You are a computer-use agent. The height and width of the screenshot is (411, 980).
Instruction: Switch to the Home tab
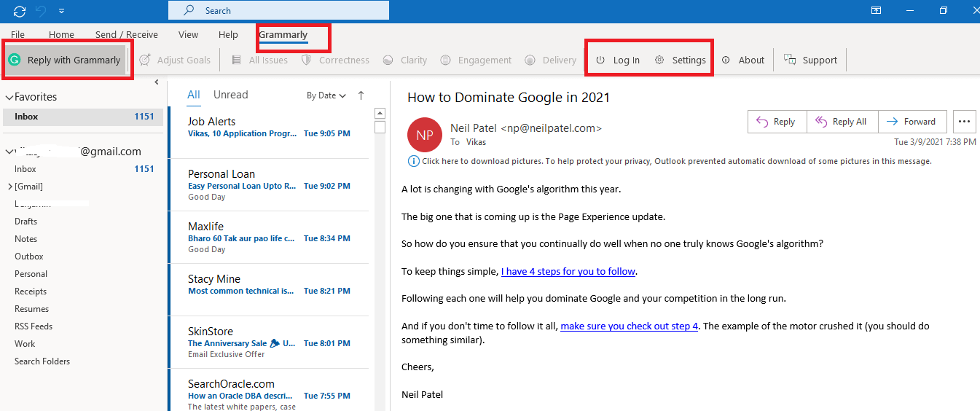pyautogui.click(x=61, y=35)
